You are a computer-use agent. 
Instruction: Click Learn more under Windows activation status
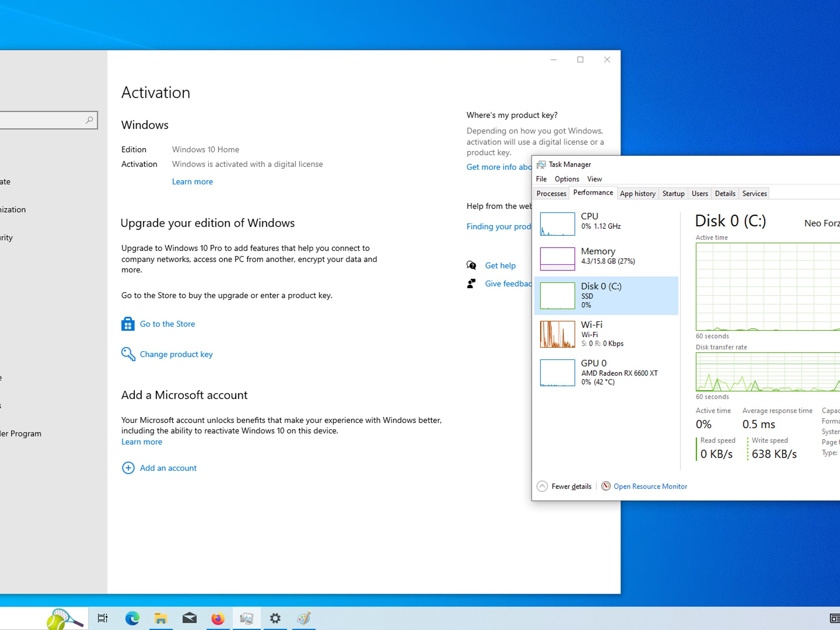click(x=192, y=182)
